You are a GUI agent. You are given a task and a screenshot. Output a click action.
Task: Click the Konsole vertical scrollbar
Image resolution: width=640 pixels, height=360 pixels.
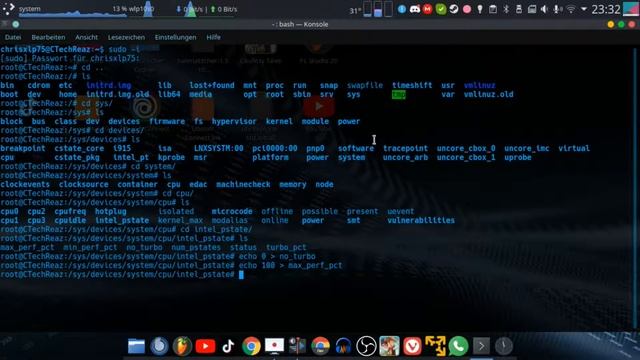coord(636,188)
